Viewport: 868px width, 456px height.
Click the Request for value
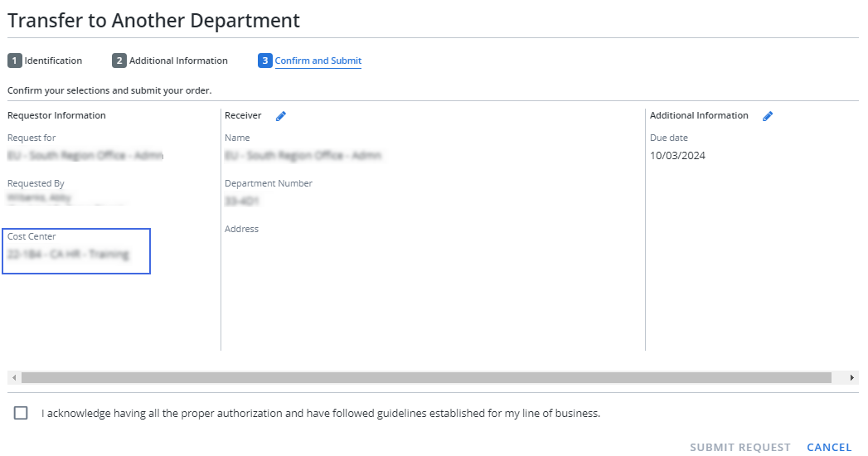coord(85,156)
